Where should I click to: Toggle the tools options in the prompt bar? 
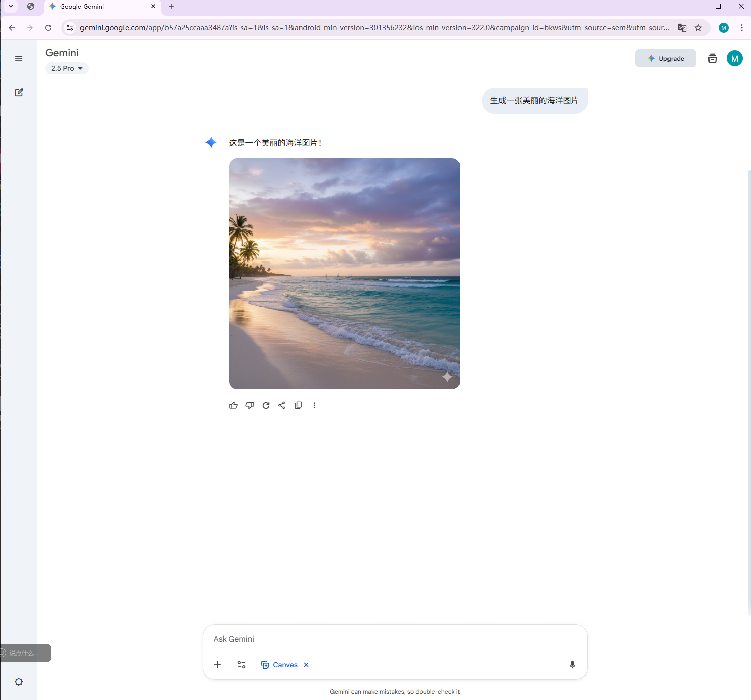tap(241, 664)
